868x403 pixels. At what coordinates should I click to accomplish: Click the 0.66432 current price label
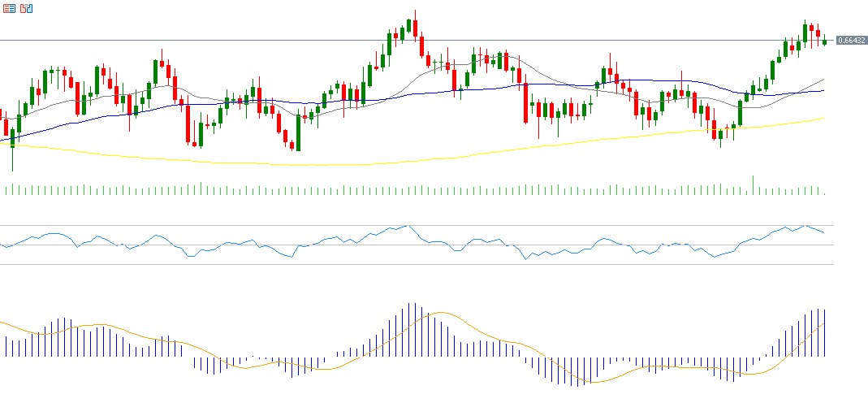click(849, 41)
